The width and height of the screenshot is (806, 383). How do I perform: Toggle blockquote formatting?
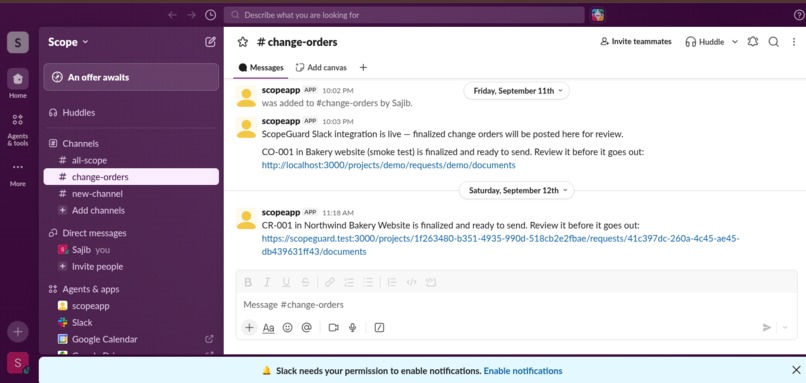tap(392, 282)
